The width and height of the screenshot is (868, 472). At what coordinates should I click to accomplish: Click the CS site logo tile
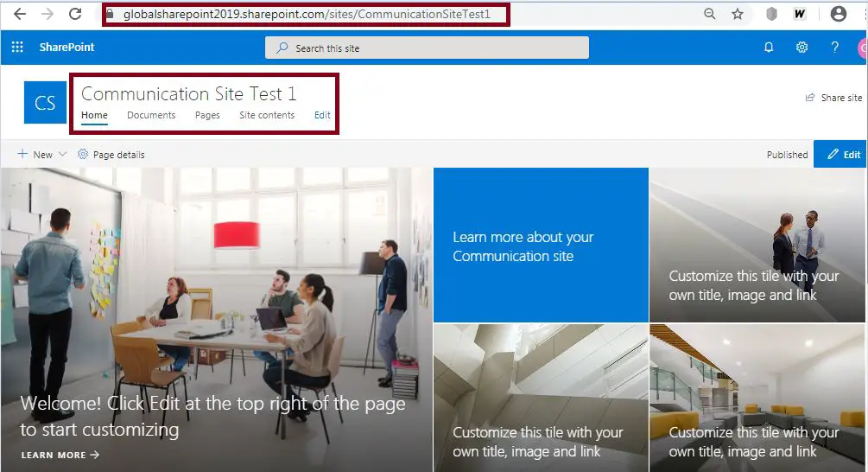45,103
